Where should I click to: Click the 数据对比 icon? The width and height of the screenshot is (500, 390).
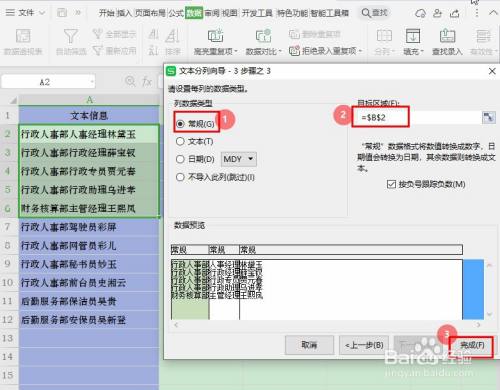pos(263,35)
